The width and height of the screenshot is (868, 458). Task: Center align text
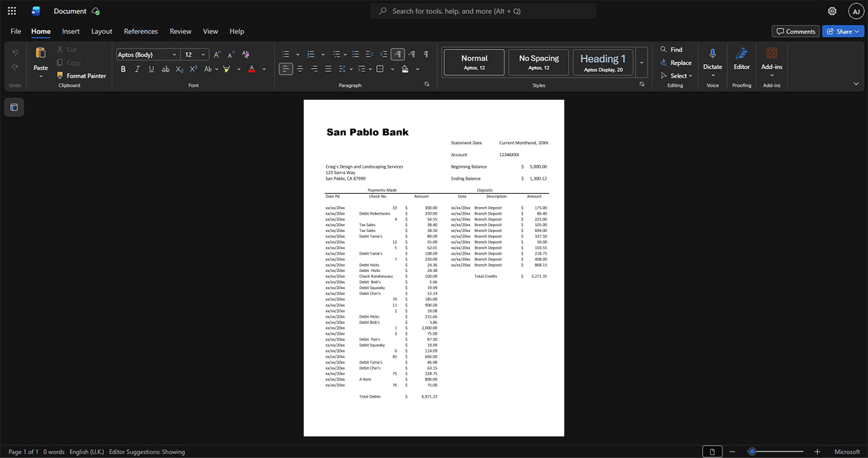coord(300,69)
